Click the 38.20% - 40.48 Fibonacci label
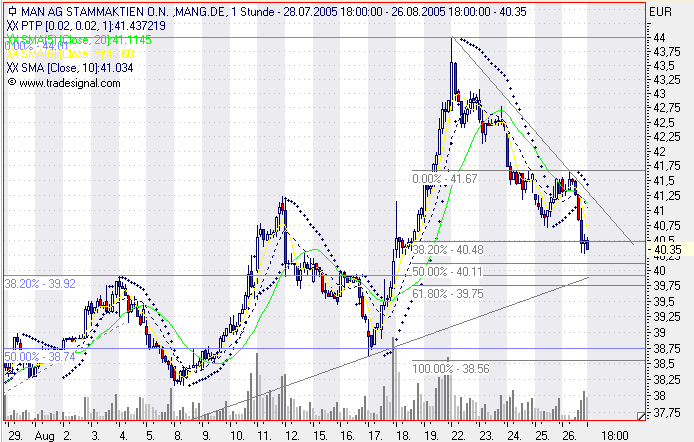This screenshot has height=442, width=694. click(x=448, y=250)
